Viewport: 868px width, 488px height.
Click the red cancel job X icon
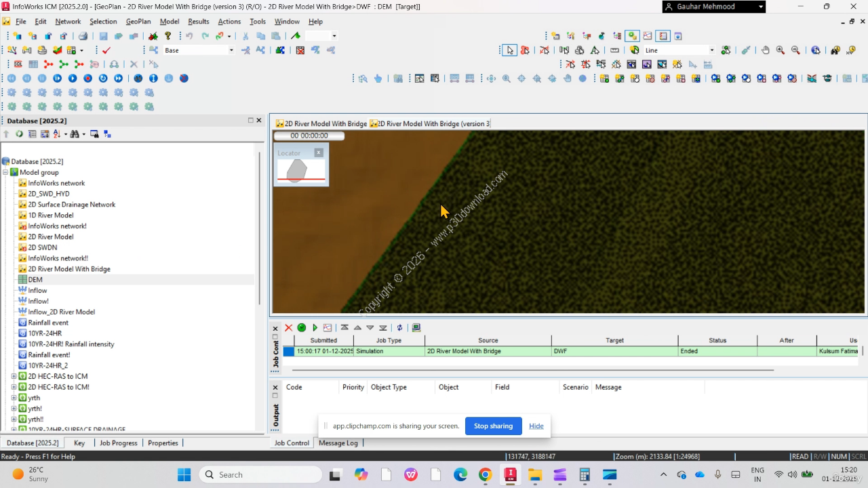(x=288, y=327)
